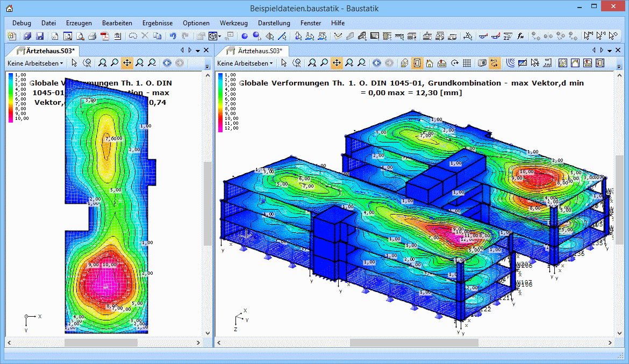Open the Ergebnisse menu
Screen dimensions: 629x364
157,23
